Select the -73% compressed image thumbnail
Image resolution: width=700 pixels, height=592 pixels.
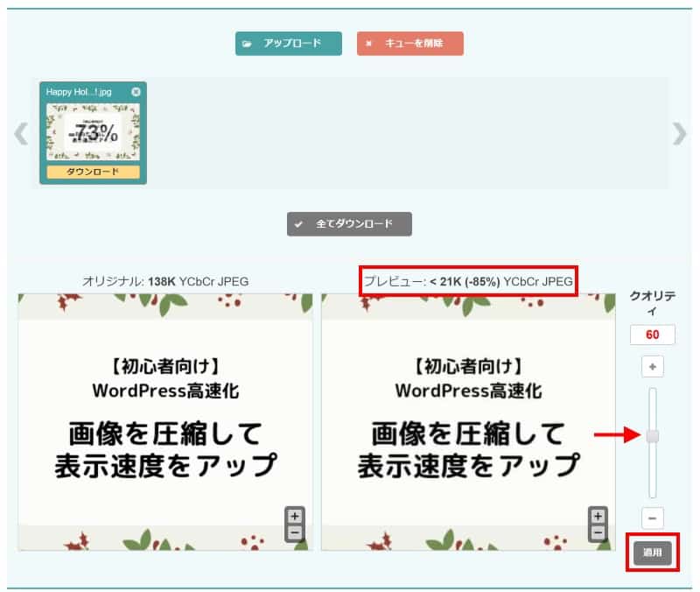click(x=93, y=132)
